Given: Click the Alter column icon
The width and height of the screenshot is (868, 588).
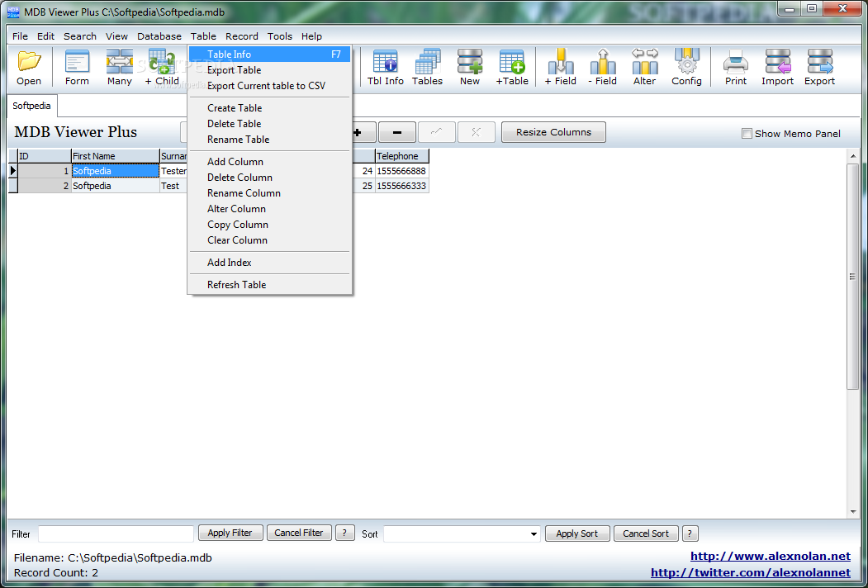Looking at the screenshot, I should [645, 67].
